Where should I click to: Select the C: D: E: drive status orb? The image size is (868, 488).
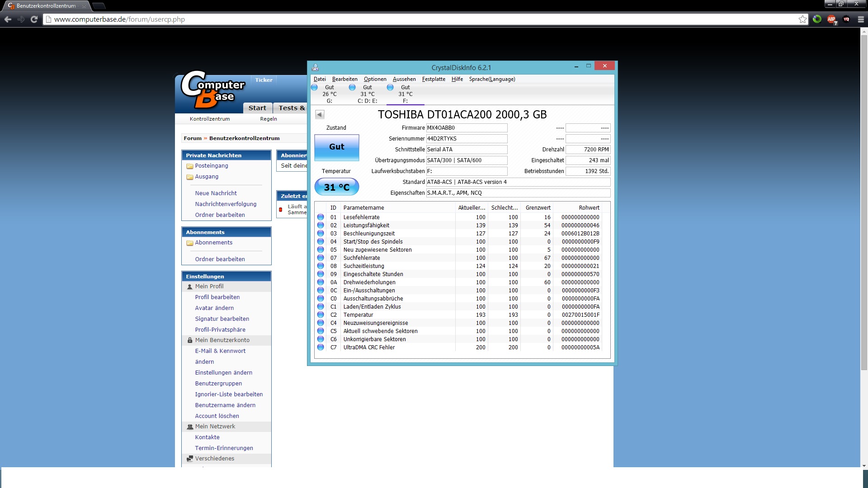pos(353,88)
